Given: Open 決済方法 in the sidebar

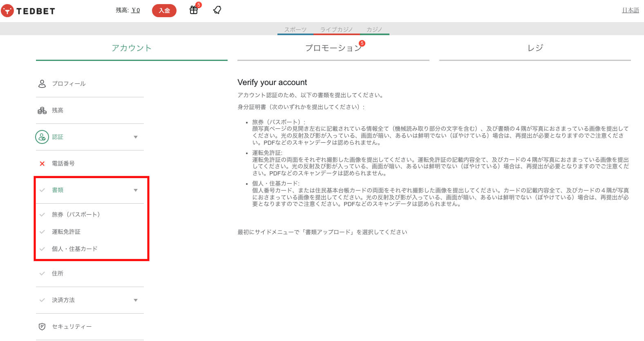Looking at the screenshot, I should click(63, 300).
